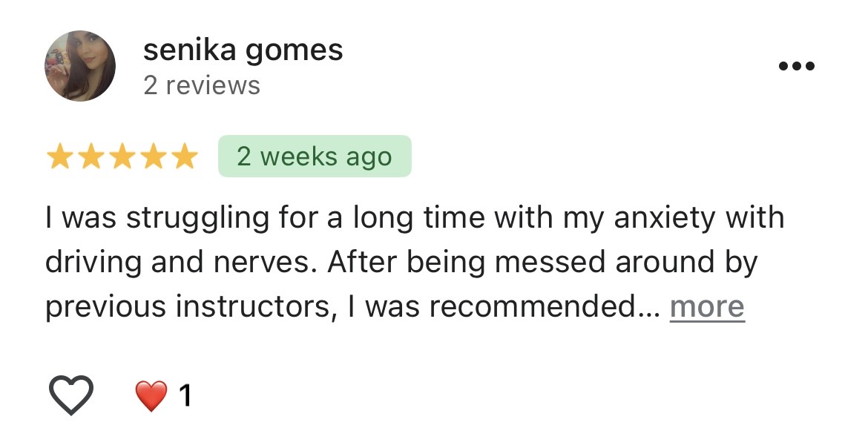
Task: Tap the outlined heart like icon
Action: 71,395
